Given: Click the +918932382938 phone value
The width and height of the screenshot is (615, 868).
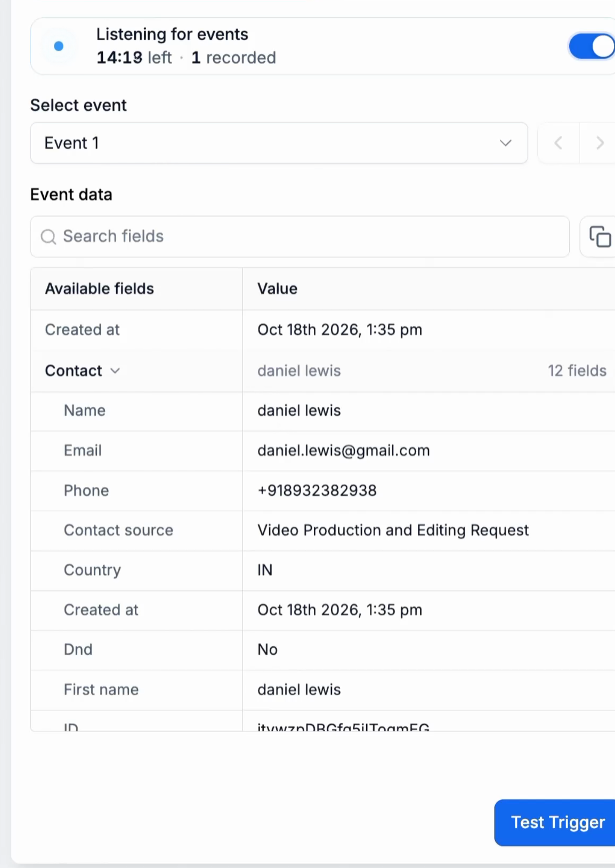Looking at the screenshot, I should [x=317, y=491].
